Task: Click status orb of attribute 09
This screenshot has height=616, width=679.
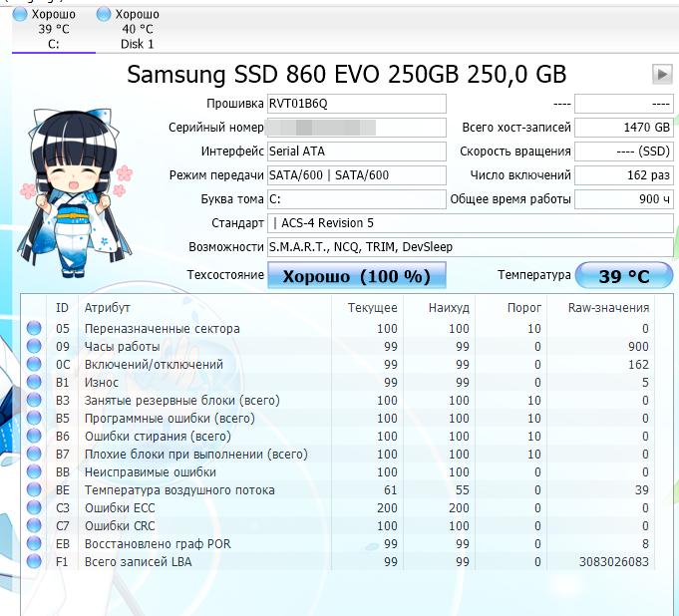Action: [34, 346]
